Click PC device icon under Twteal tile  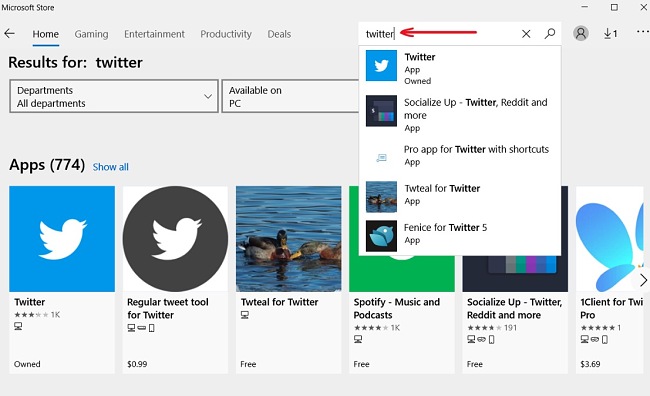pos(245,315)
